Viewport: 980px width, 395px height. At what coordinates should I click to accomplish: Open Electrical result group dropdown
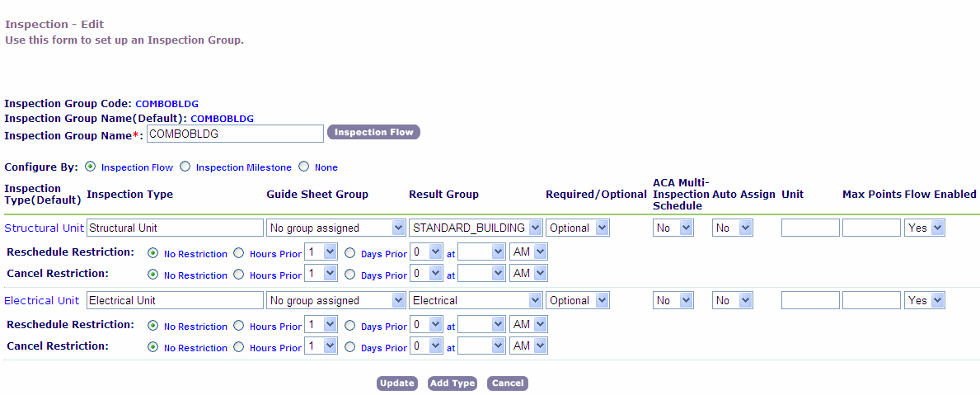click(476, 301)
